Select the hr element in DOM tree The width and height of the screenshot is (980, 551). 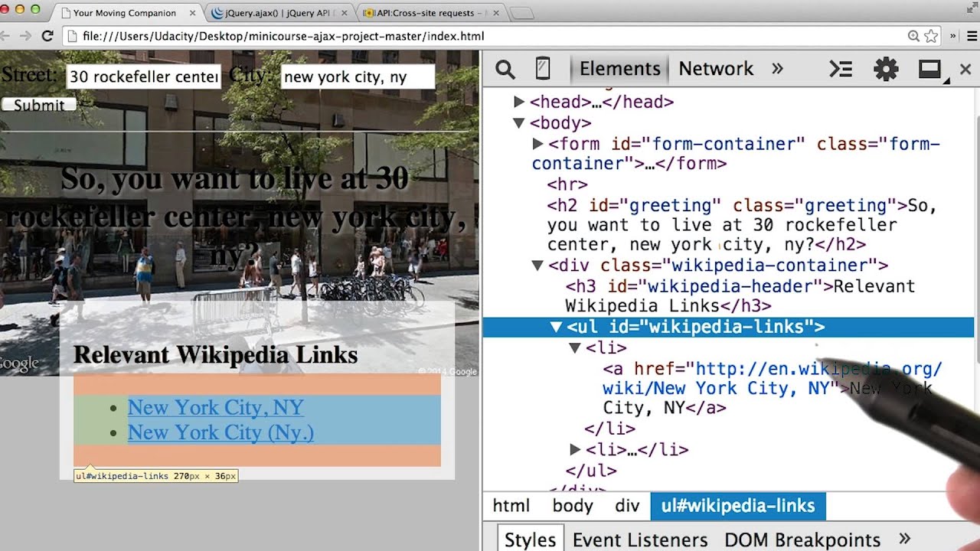(x=567, y=184)
